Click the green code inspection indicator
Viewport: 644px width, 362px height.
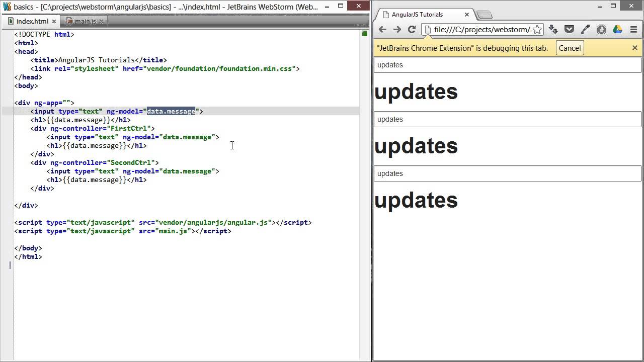tap(364, 34)
